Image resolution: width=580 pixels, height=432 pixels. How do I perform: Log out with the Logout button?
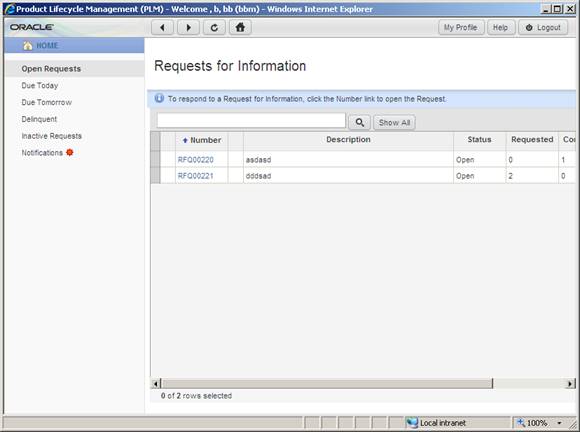pyautogui.click(x=543, y=28)
